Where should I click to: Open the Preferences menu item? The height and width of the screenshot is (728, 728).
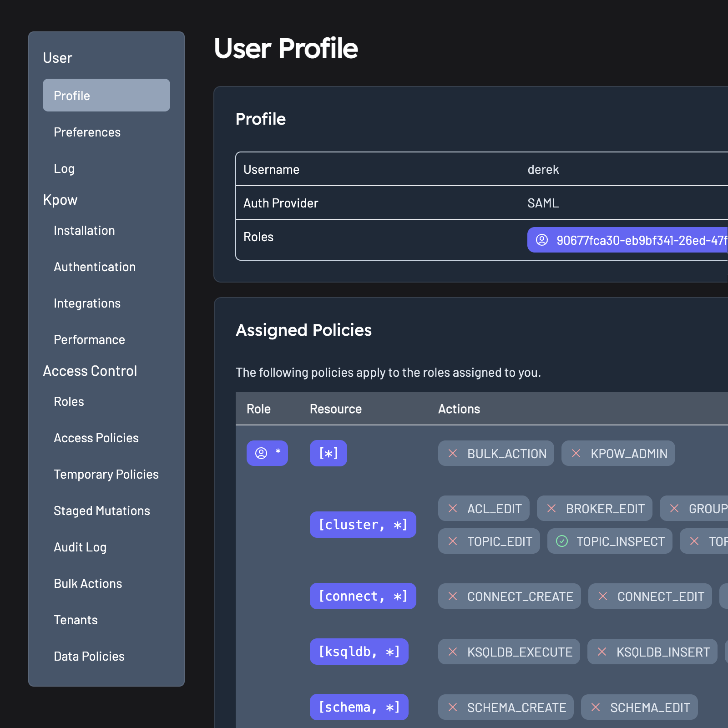pyautogui.click(x=87, y=132)
